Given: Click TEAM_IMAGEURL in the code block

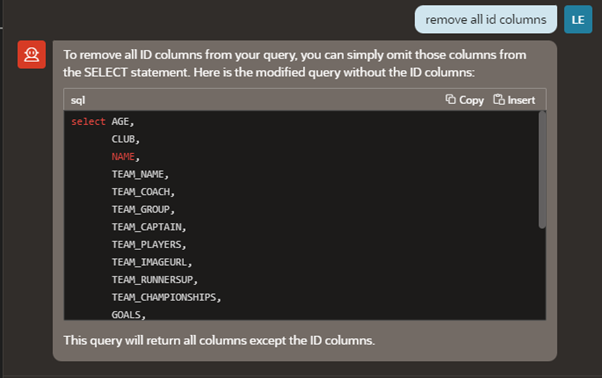Looking at the screenshot, I should click(150, 262).
